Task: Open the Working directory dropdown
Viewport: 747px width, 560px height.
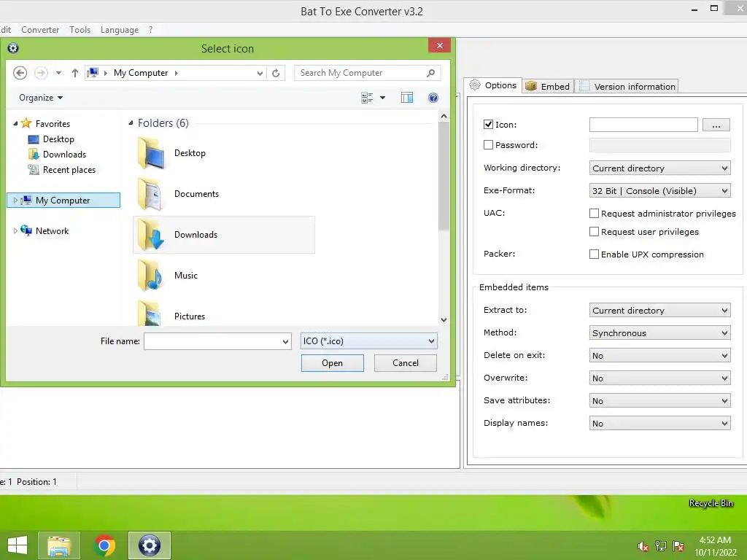Action: [659, 168]
